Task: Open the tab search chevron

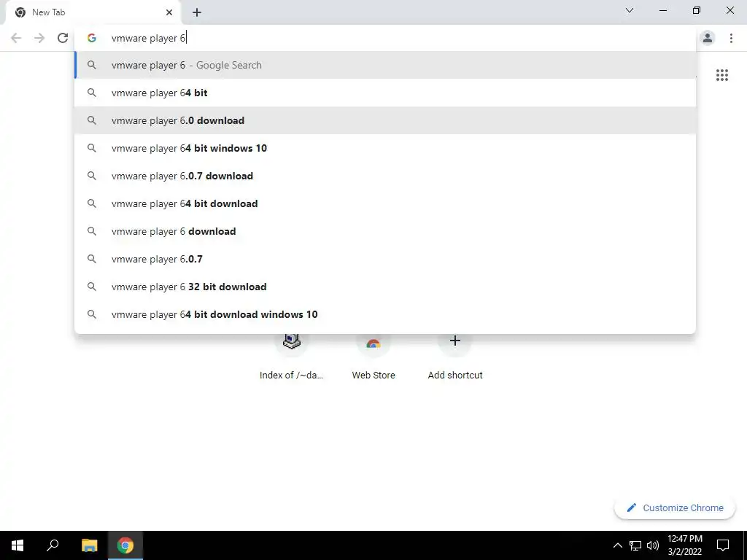Action: [x=630, y=10]
